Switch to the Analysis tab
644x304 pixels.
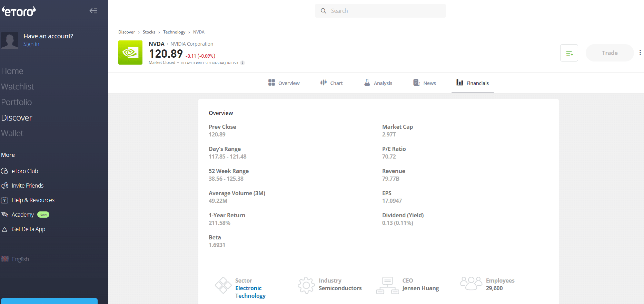point(378,83)
